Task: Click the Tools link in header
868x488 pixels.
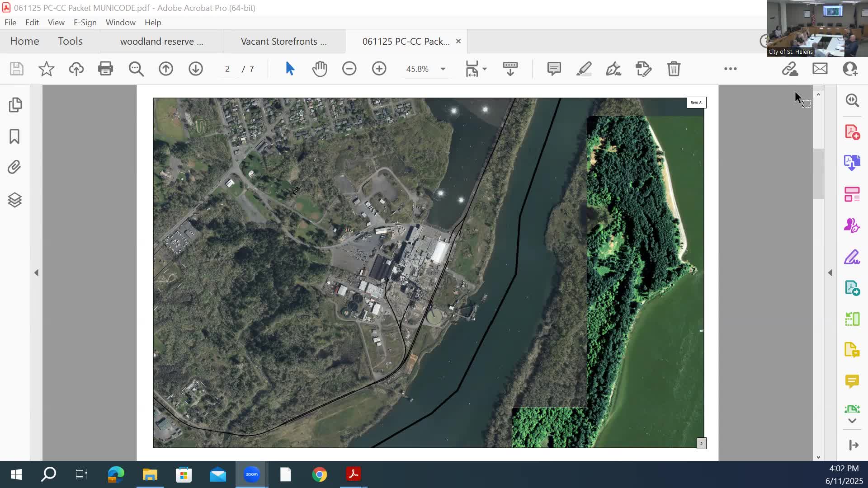Action: (x=71, y=41)
